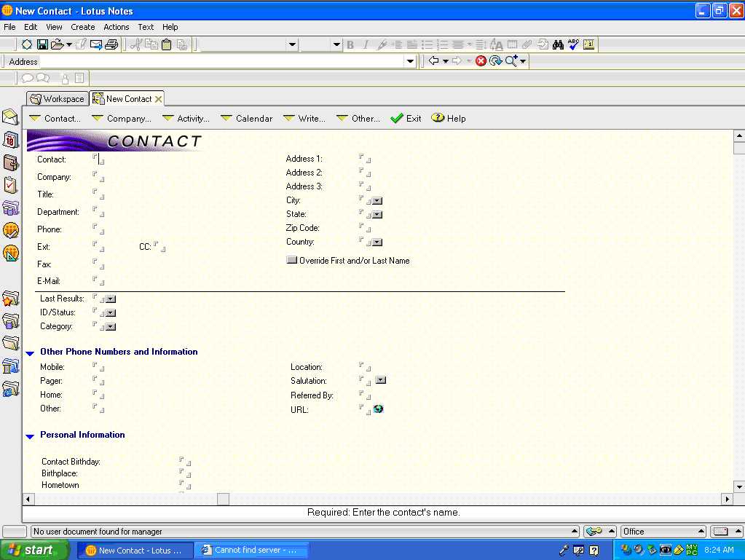
Task: Open the Replication bookmark icon
Action: point(10,208)
